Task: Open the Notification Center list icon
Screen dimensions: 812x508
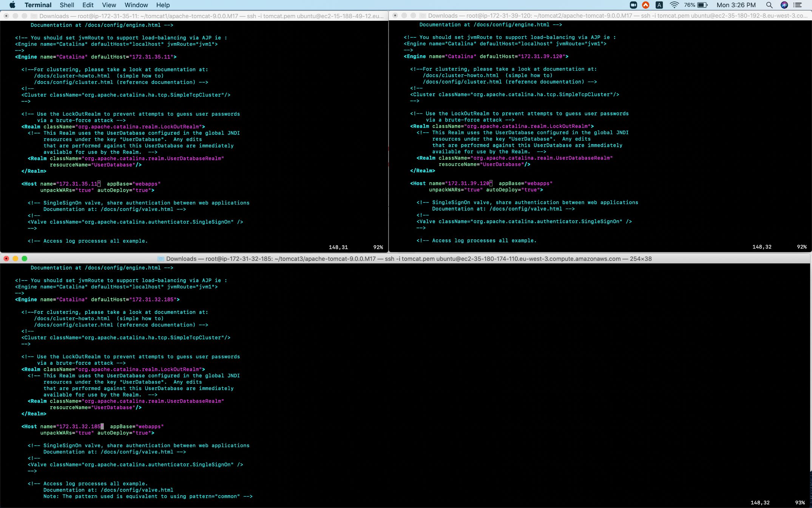Action: tap(798, 5)
